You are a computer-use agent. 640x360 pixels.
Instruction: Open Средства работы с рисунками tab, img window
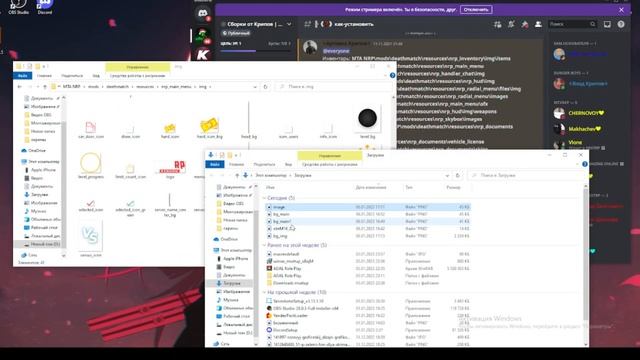137,76
